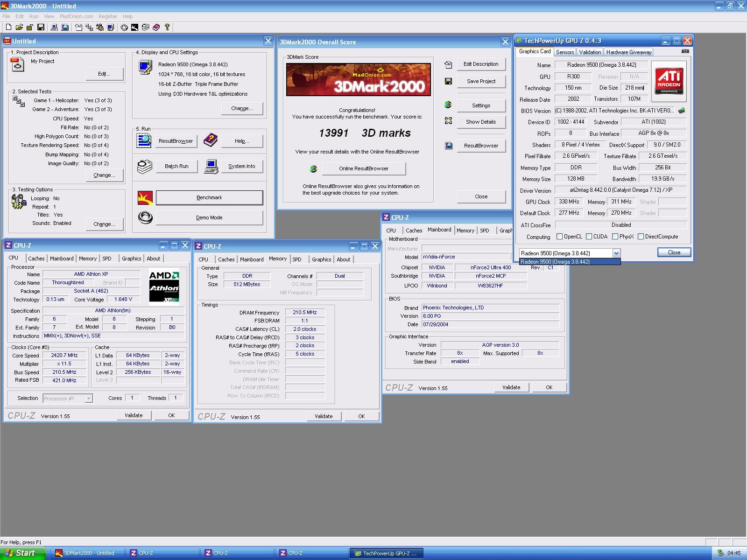The height and width of the screenshot is (560, 747).
Task: Click the computer icon beside System Info
Action: click(211, 167)
